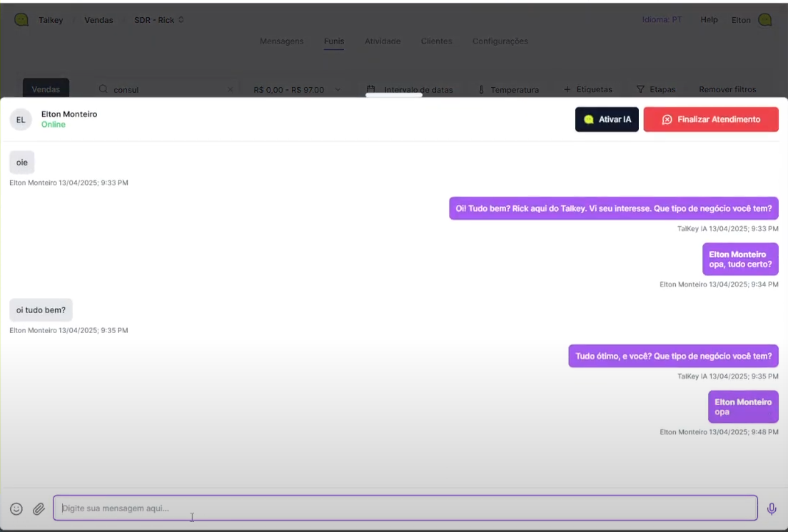This screenshot has width=788, height=532.
Task: Click the microphone voice message icon
Action: click(772, 508)
